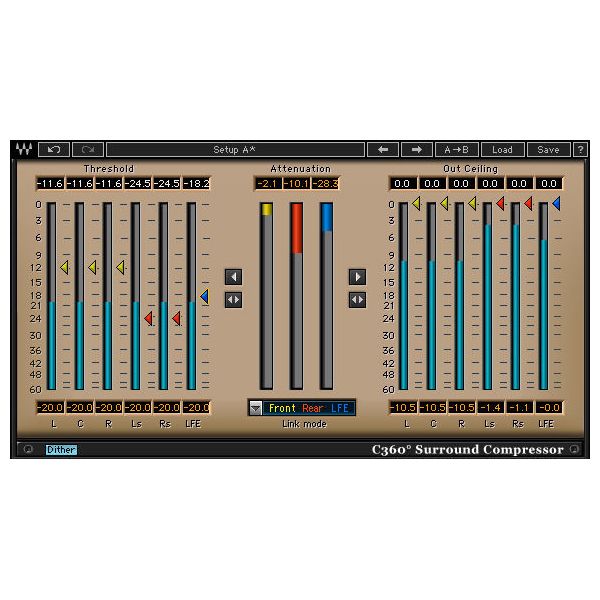
Task: Click the LFE Out Ceiling value field
Action: [549, 184]
